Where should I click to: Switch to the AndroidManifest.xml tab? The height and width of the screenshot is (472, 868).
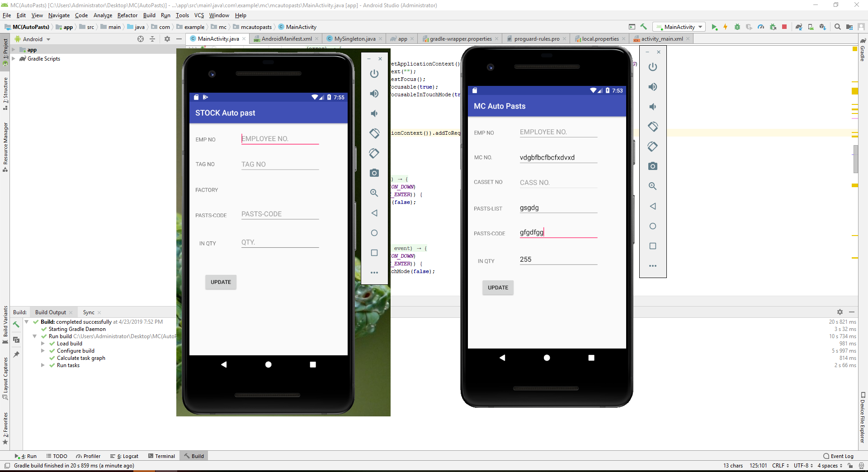pyautogui.click(x=286, y=39)
